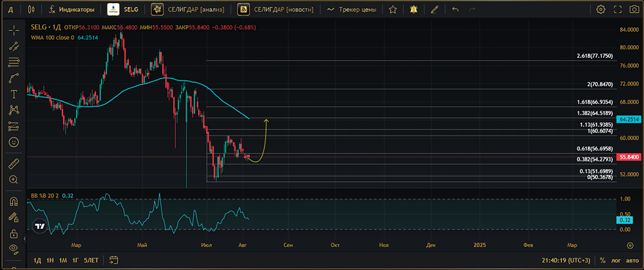Toggle the log scale option
The image size is (644, 270).
click(x=616, y=260)
